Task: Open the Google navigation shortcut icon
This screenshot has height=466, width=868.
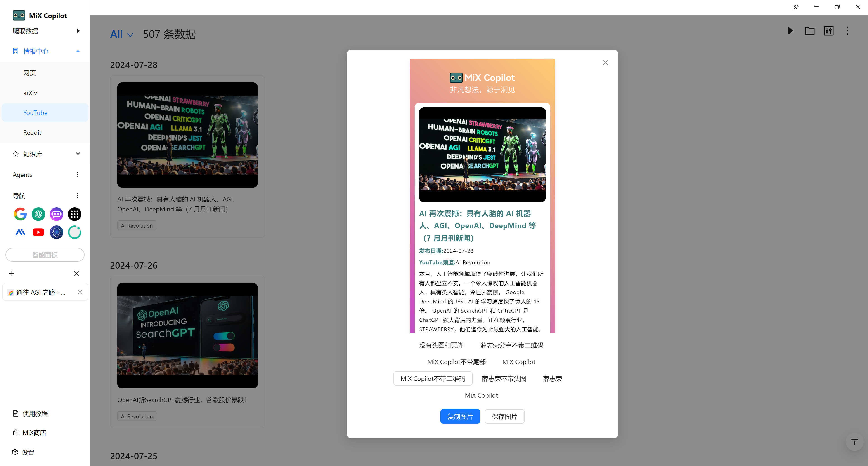Action: pyautogui.click(x=20, y=214)
